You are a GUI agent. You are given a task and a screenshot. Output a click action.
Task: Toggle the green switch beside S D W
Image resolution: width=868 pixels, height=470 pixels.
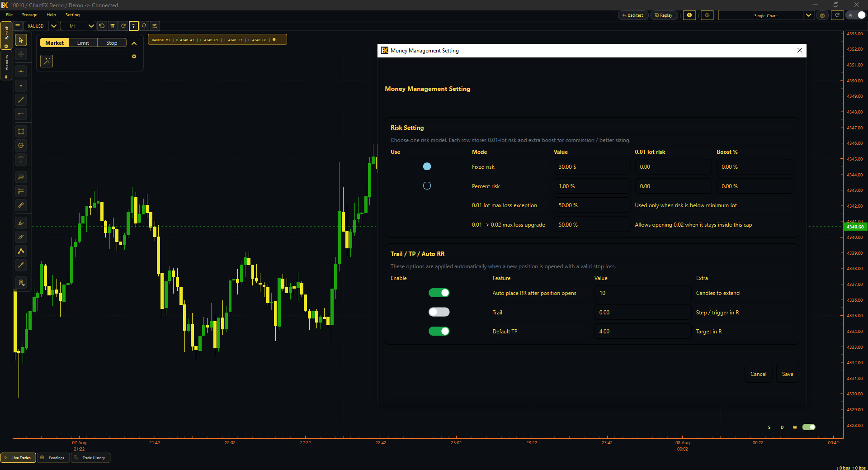[x=809, y=427]
